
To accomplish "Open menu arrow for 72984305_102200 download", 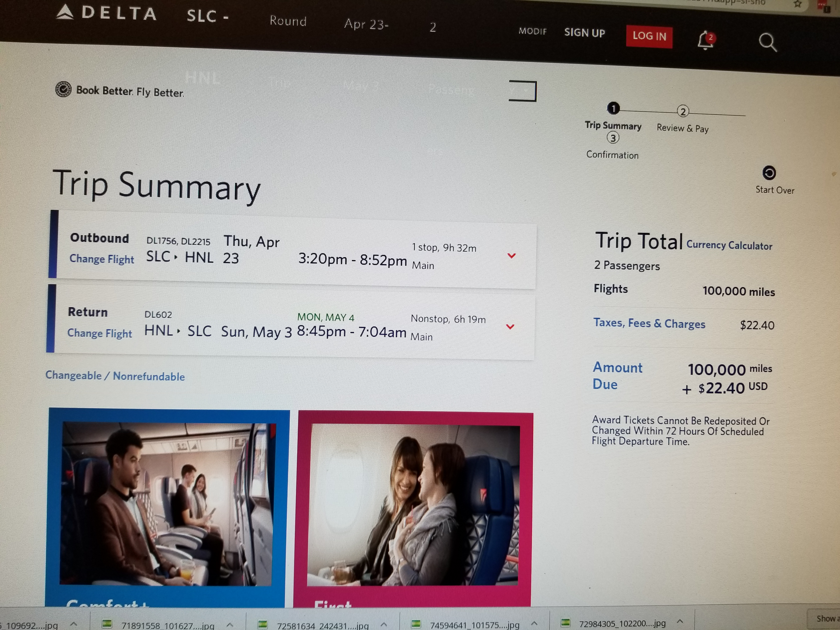I will tap(680, 622).
